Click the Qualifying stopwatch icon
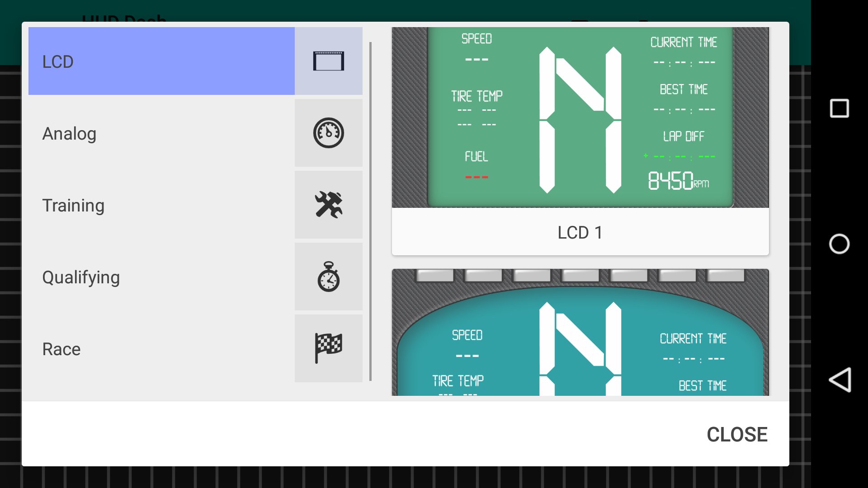The height and width of the screenshot is (488, 868). [x=329, y=277]
